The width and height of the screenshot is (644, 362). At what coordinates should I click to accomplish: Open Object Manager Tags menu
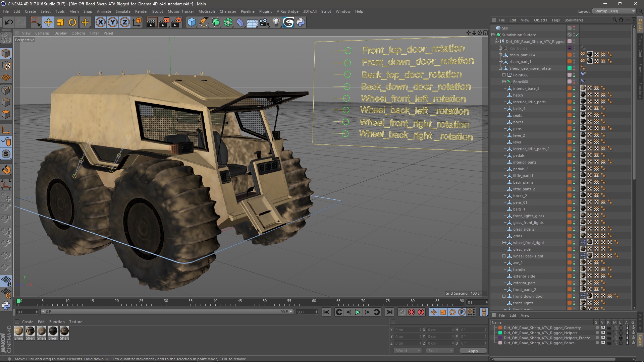(x=555, y=20)
